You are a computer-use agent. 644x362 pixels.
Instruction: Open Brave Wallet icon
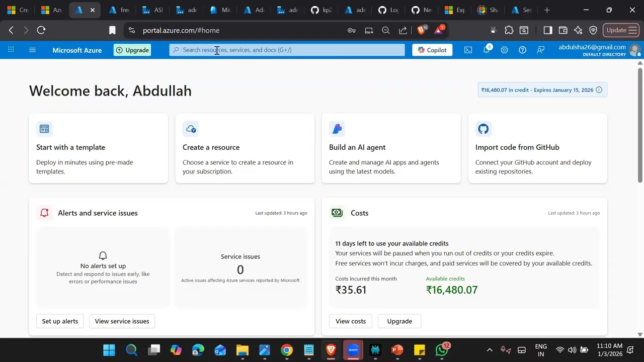point(563,30)
